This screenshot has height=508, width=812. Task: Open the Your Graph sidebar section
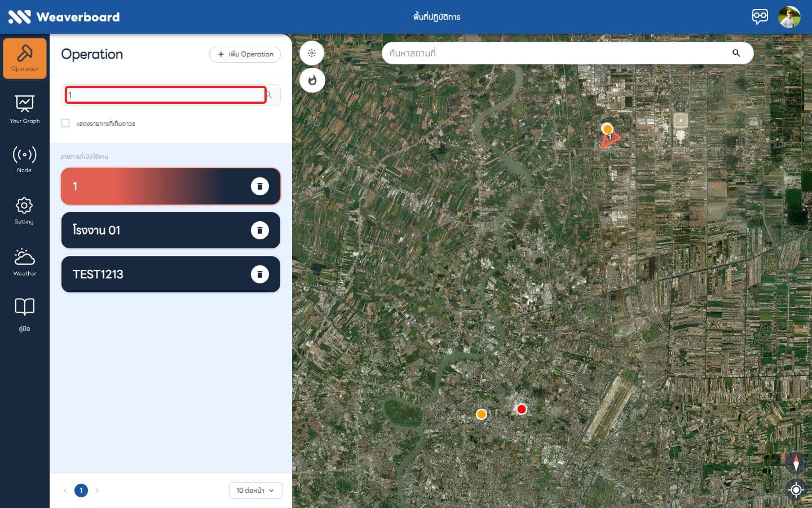[x=24, y=109]
